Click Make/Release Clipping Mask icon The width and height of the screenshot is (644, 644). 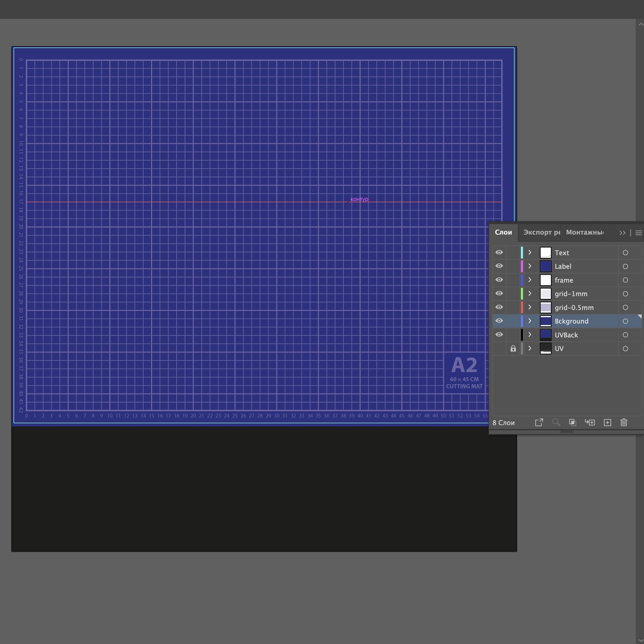(572, 422)
